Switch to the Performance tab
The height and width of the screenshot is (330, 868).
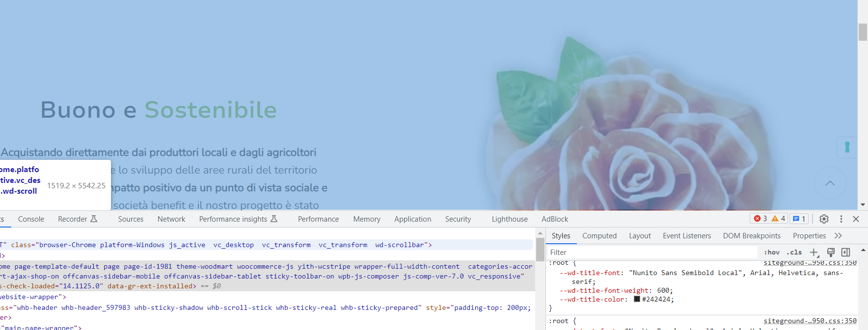pos(318,219)
